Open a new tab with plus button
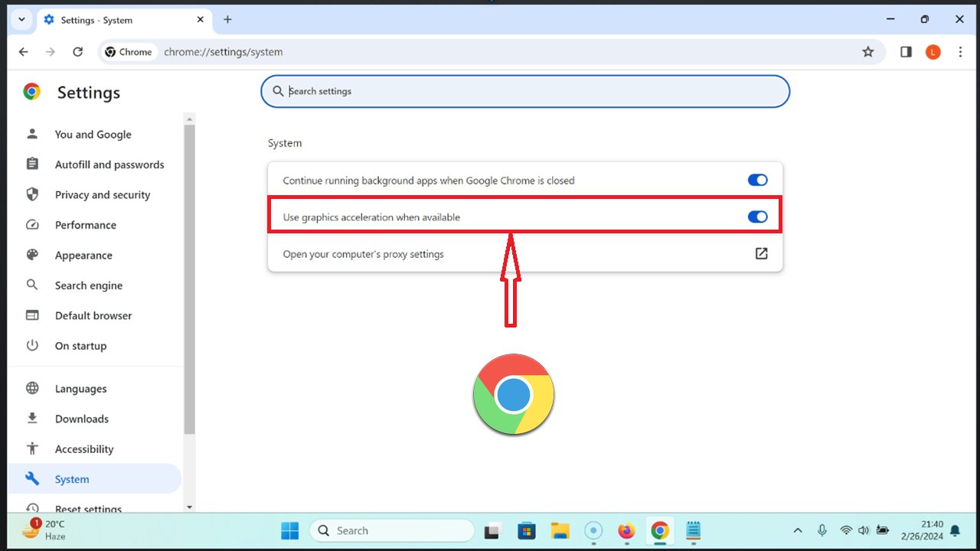 227,20
